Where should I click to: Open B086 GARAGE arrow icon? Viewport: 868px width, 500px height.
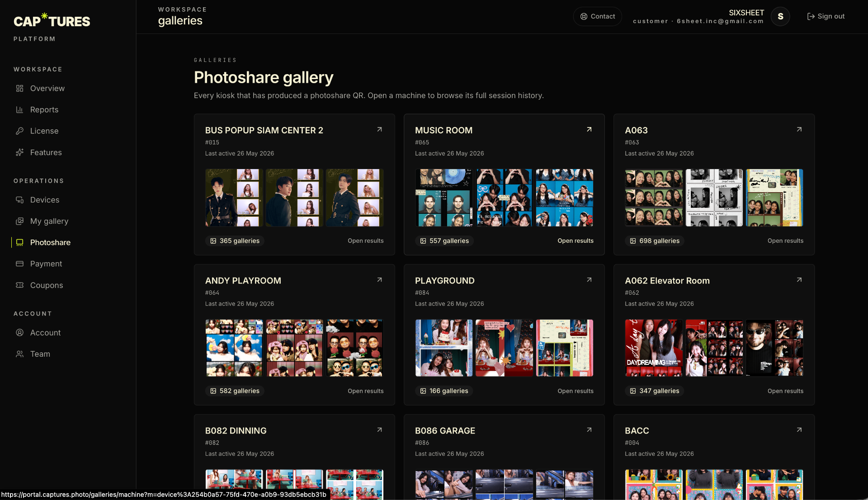(589, 430)
